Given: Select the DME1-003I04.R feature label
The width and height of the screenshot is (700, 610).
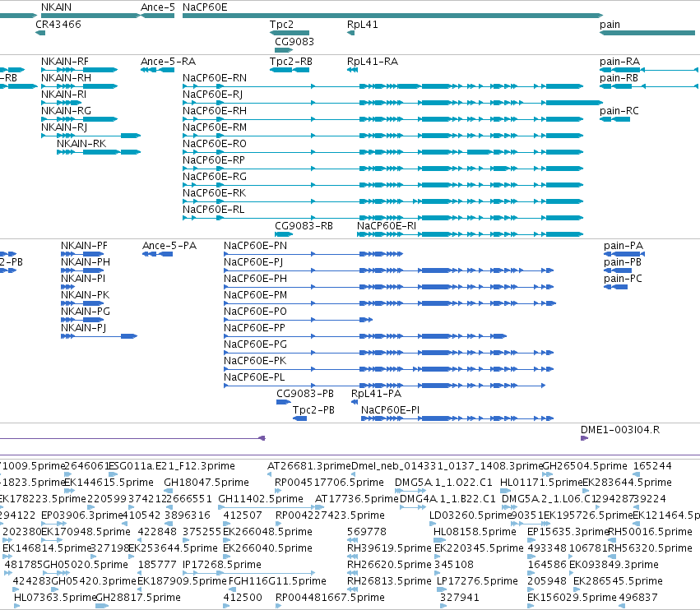Looking at the screenshot, I should 620,430.
